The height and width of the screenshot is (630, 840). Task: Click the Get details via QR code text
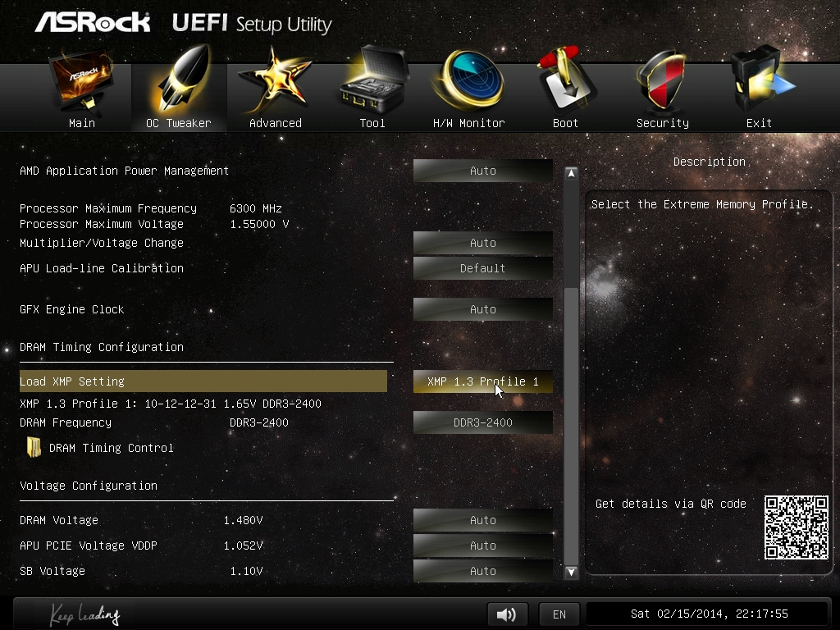671,504
